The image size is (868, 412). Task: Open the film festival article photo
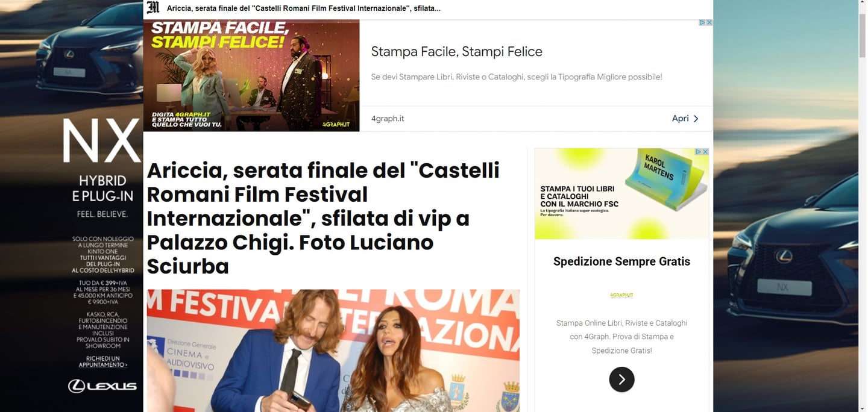point(333,351)
